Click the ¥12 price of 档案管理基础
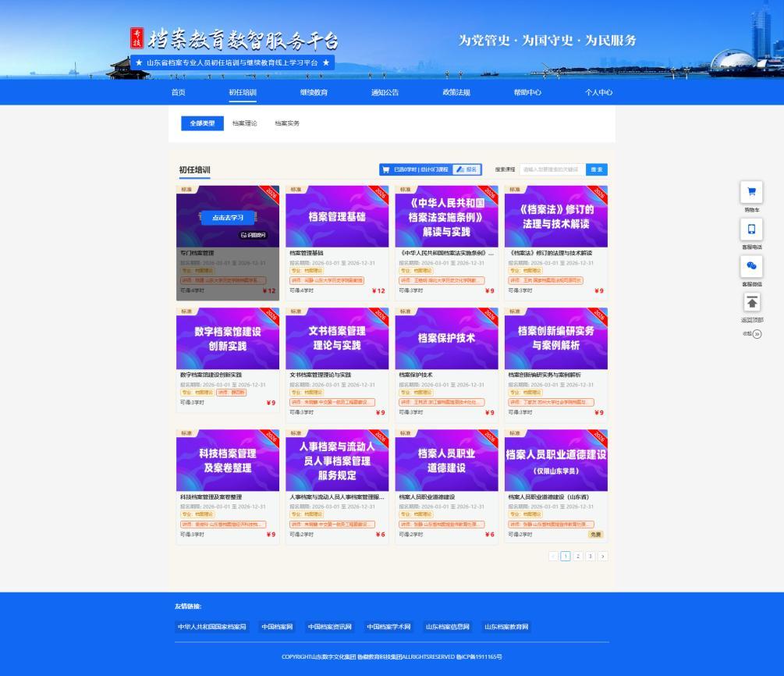 click(378, 290)
